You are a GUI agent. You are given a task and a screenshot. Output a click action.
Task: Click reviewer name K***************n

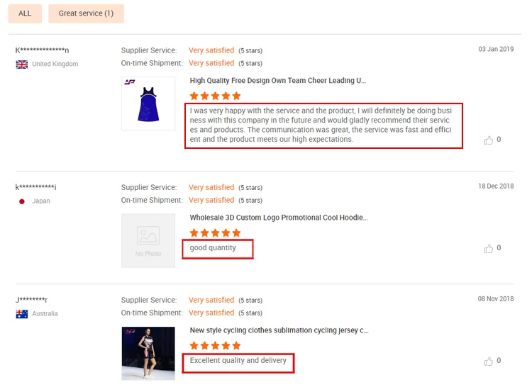click(43, 50)
